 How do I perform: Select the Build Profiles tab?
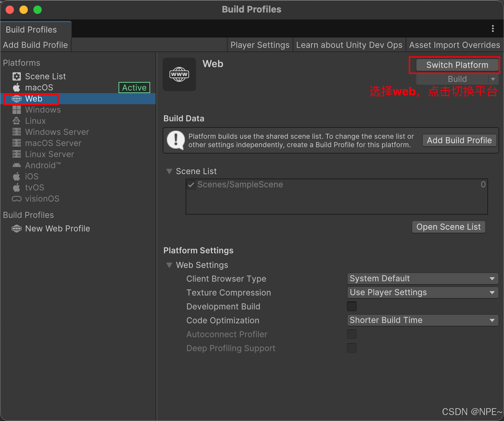(x=36, y=30)
